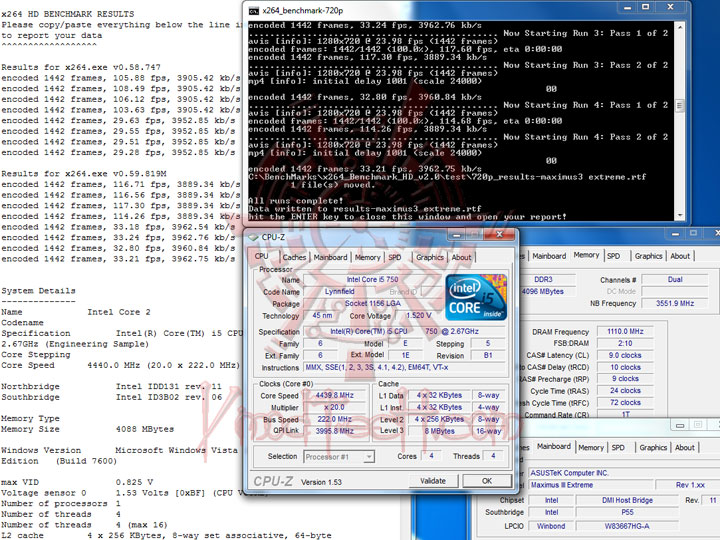Switch to the Caches tab in front CPU-Z
This screenshot has height=540, width=720.
click(294, 258)
